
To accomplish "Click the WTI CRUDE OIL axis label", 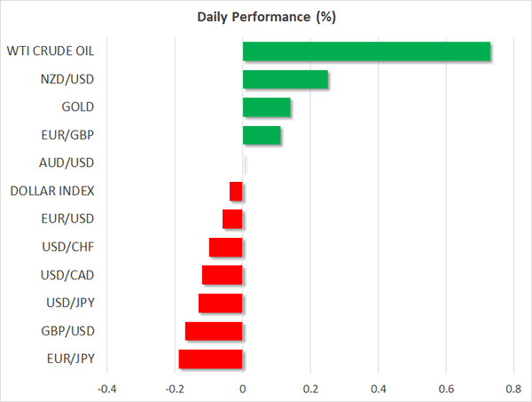I will (x=50, y=51).
